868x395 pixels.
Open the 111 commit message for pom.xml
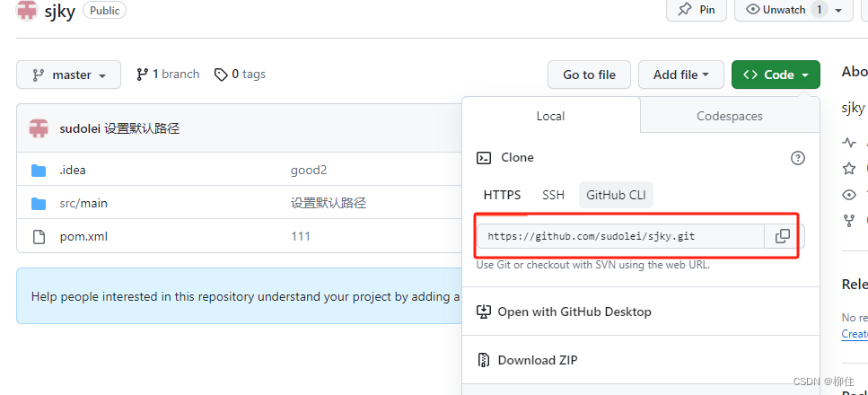tap(301, 237)
